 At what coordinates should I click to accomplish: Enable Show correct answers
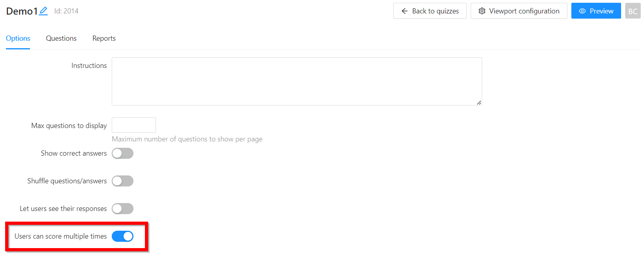coord(122,153)
